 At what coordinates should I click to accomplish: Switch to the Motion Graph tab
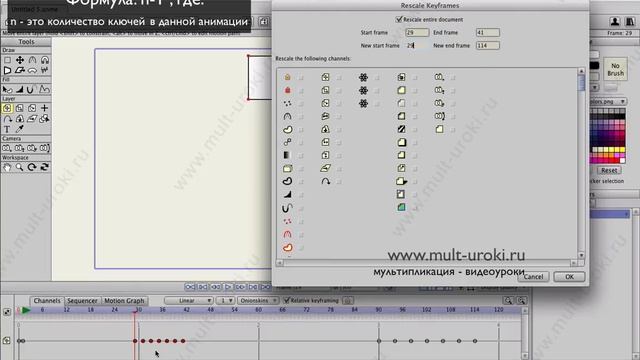pos(124,301)
